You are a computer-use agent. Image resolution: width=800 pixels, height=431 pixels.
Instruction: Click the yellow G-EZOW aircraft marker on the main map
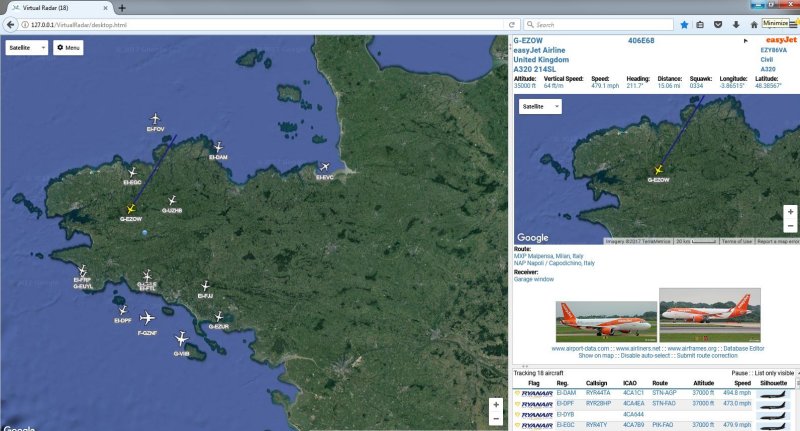point(131,209)
